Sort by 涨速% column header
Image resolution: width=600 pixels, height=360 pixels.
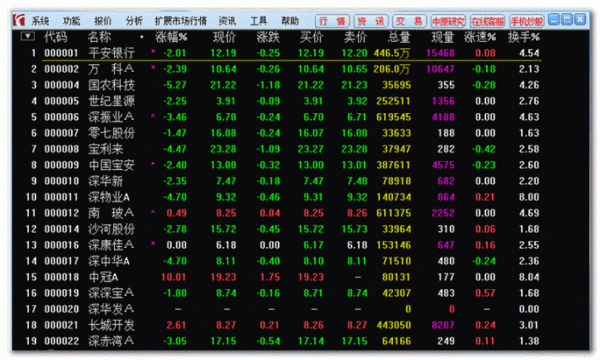tap(480, 37)
